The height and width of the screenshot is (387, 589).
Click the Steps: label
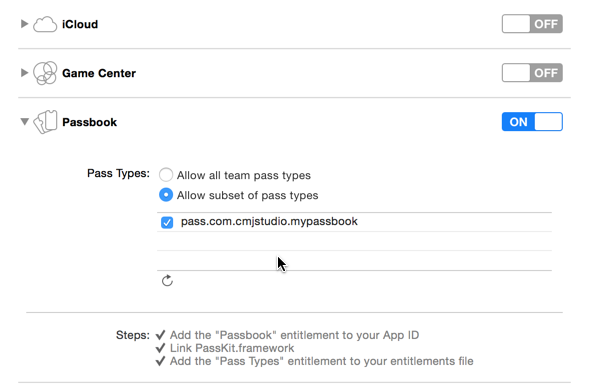[133, 335]
